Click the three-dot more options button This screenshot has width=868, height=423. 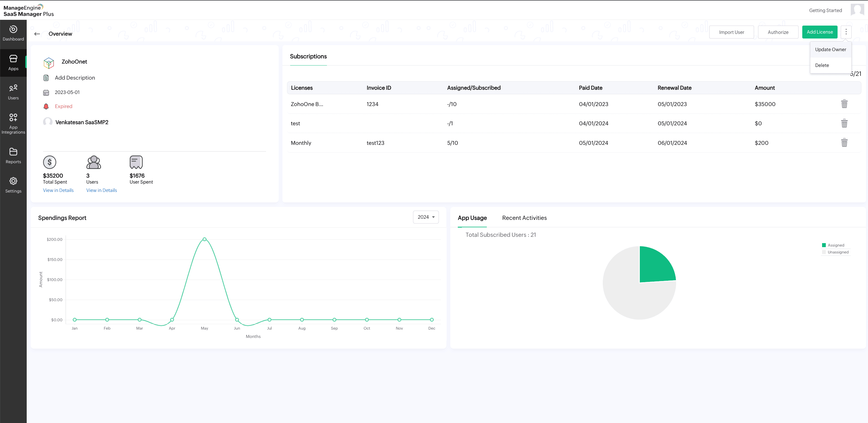coord(846,32)
